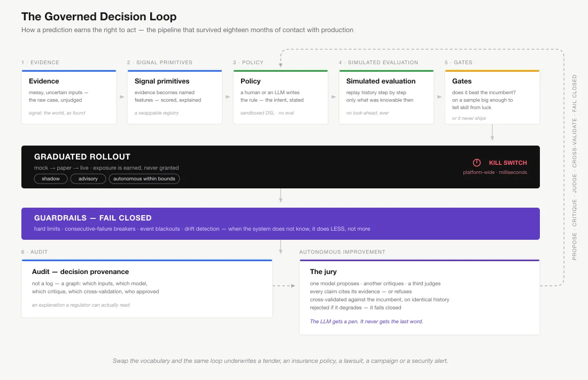Click 'a human or an LLM writes' text
The height and width of the screenshot is (380, 588).
click(x=270, y=93)
